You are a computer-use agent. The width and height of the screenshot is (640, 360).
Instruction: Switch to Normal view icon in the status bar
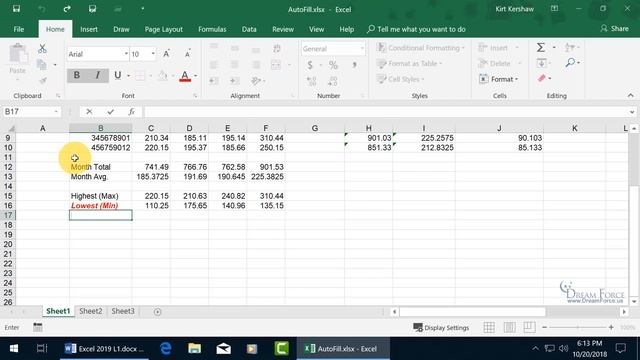coord(489,327)
